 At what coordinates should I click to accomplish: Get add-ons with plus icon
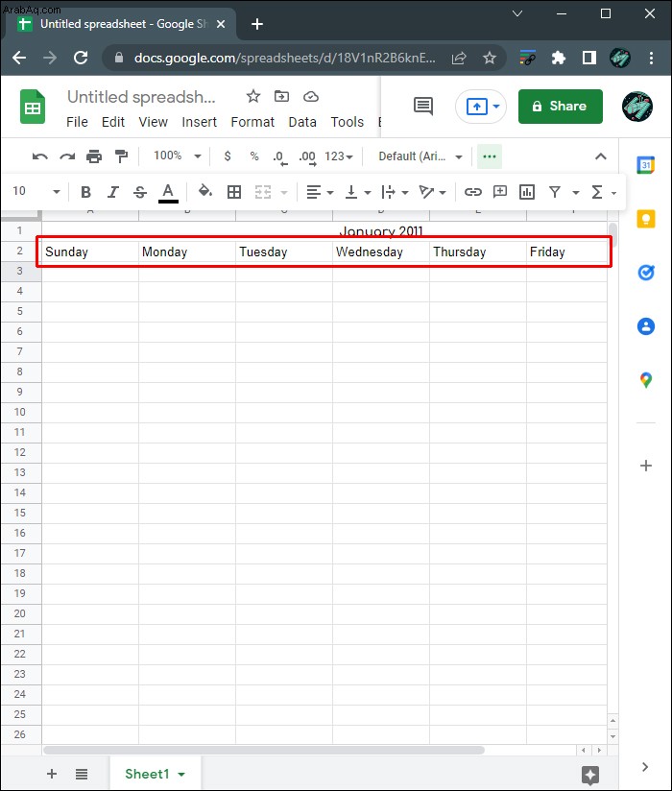(646, 466)
